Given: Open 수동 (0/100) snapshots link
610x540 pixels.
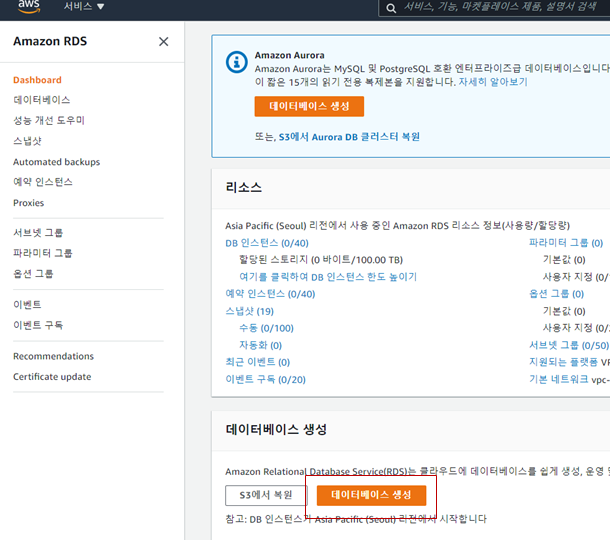Looking at the screenshot, I should coord(266,328).
